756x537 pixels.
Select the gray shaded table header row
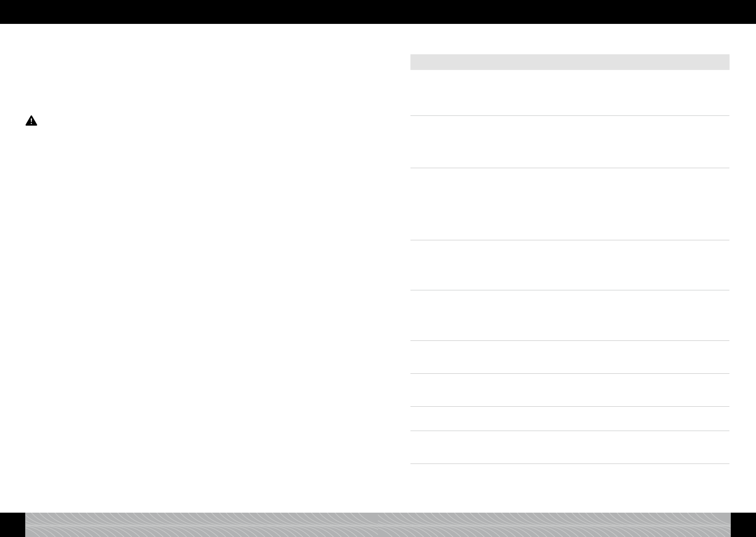[x=569, y=62]
